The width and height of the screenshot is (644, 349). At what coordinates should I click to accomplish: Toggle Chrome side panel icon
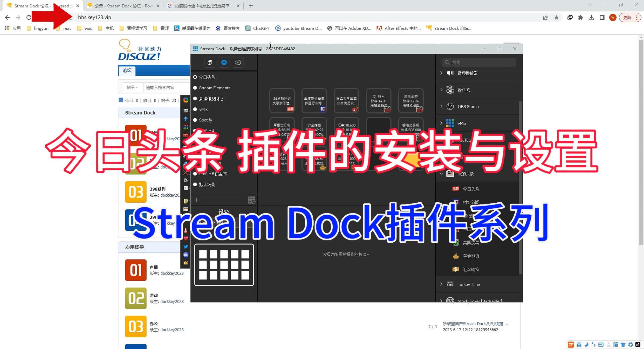(x=602, y=17)
